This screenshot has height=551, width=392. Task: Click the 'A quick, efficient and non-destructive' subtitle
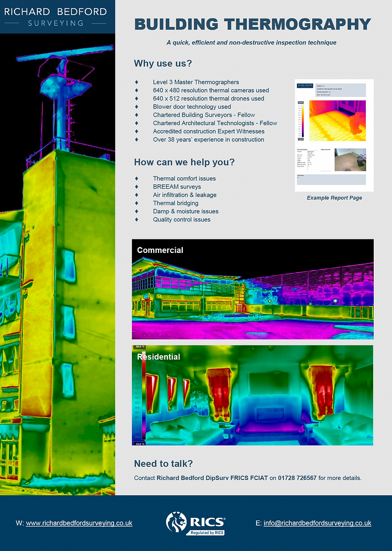251,43
